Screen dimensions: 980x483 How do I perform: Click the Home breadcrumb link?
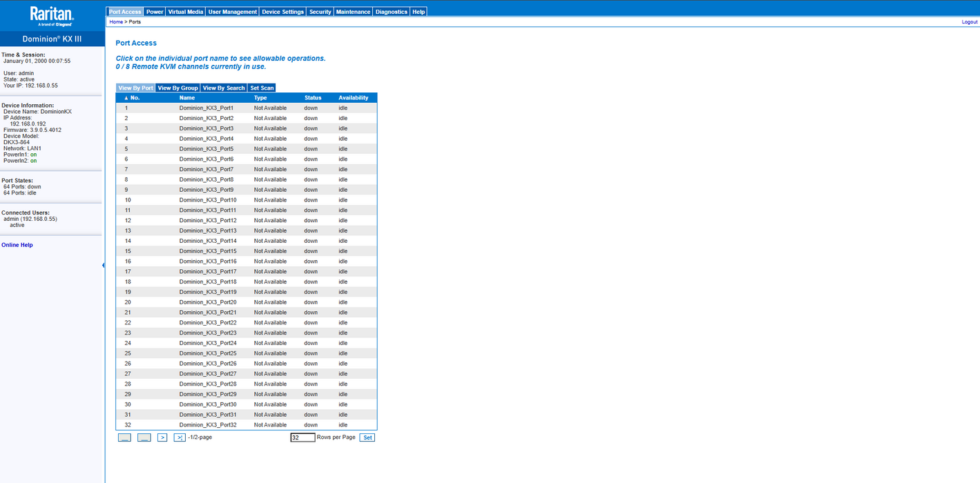116,22
